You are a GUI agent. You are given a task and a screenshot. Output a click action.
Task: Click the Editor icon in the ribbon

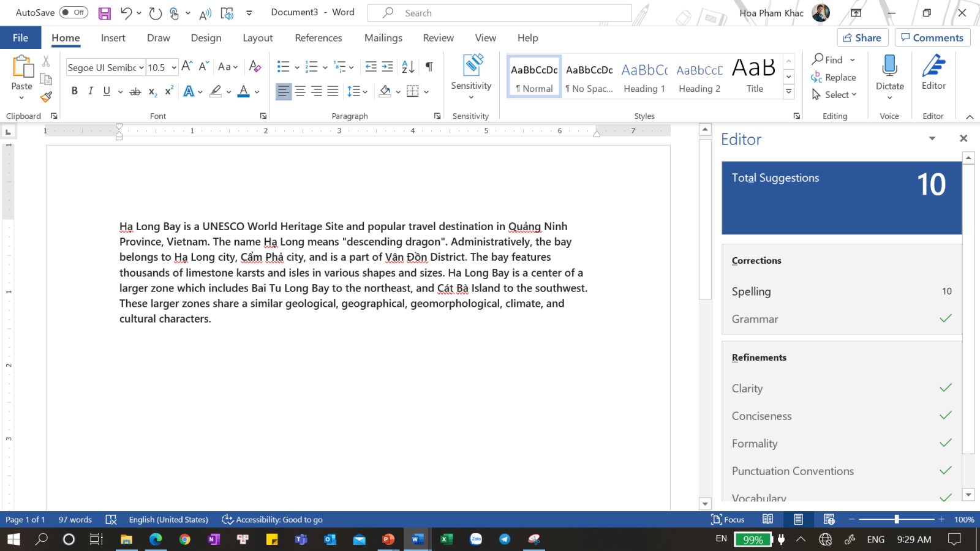(x=933, y=72)
